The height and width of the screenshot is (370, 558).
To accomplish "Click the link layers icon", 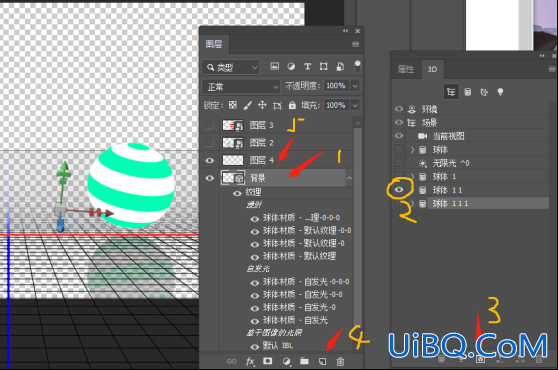I will point(231,361).
